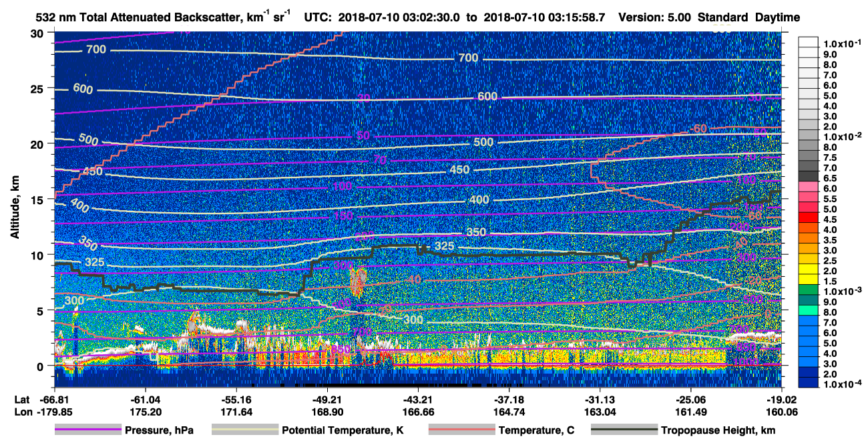Click latitude value -55.16
Image resolution: width=868 pixels, height=445 pixels.
[236, 399]
